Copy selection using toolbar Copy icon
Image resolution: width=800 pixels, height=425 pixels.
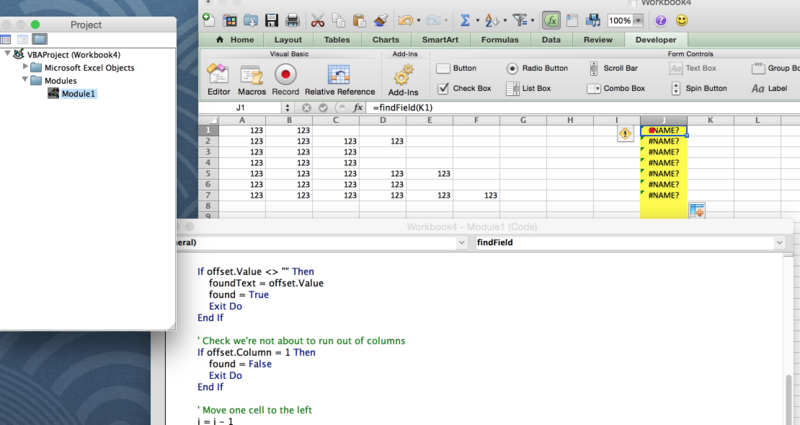click(338, 20)
